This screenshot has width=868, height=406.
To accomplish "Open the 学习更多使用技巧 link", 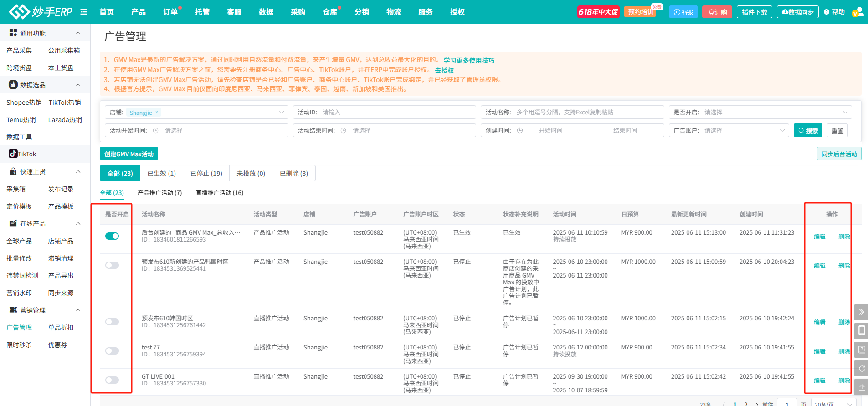I will pyautogui.click(x=469, y=60).
